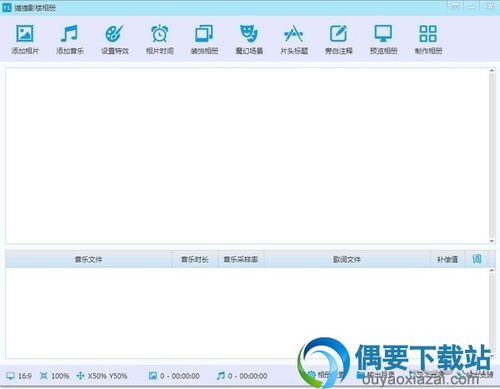This screenshot has width=500, height=389.
Task: Click the 音乐采样率 column header
Action: pos(241,259)
